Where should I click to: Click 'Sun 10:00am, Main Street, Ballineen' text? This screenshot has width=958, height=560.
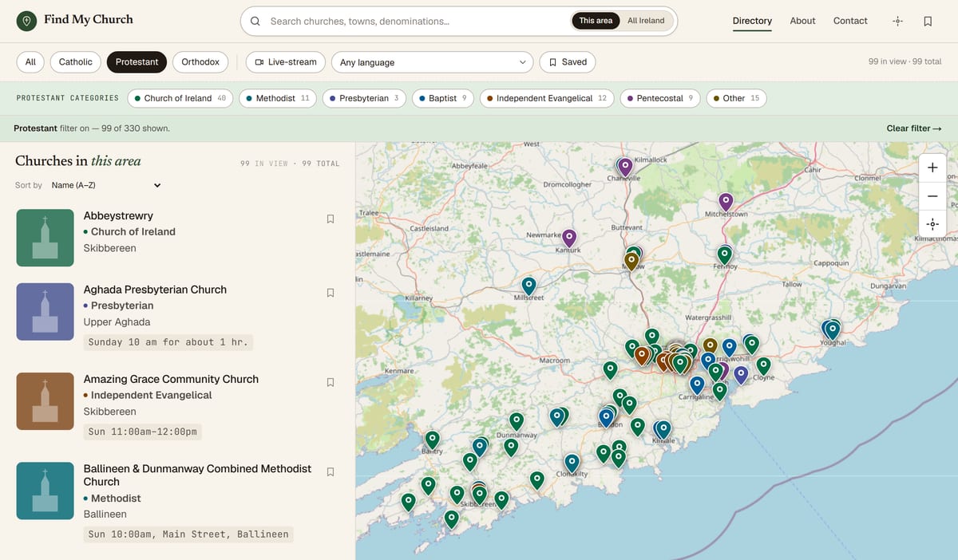click(x=188, y=534)
